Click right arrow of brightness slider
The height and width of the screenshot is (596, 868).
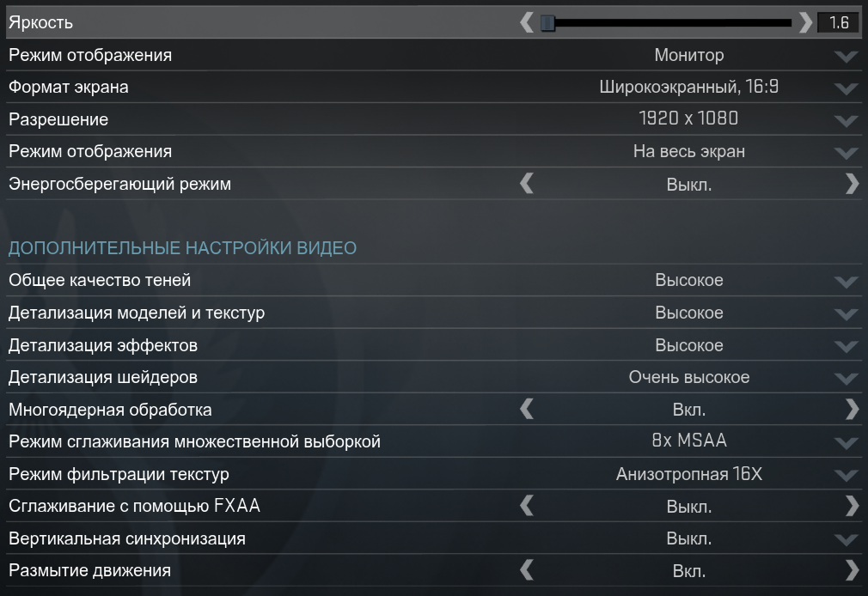[805, 23]
